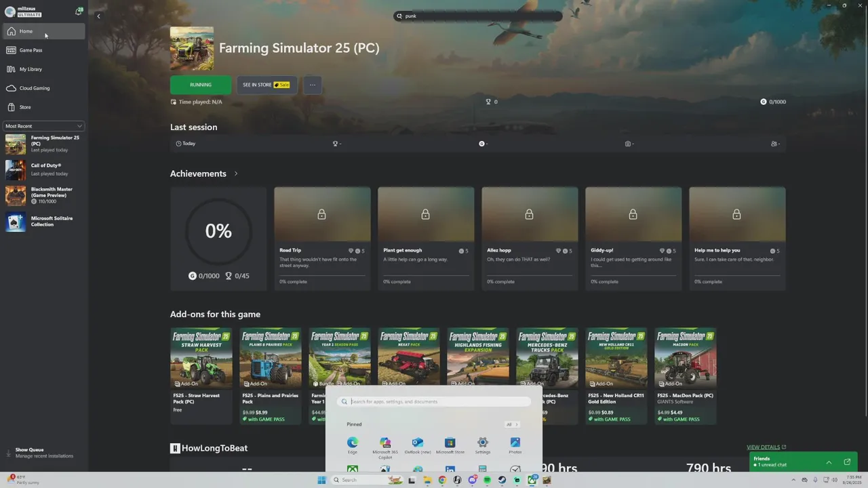Open Google Chrome from the taskbar
Screen dimensions: 868x488
point(442,480)
